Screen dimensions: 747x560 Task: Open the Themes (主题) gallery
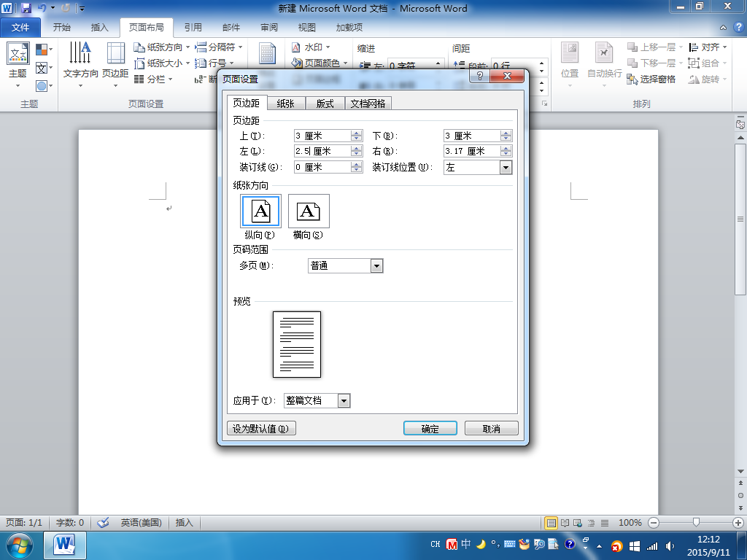(18, 65)
